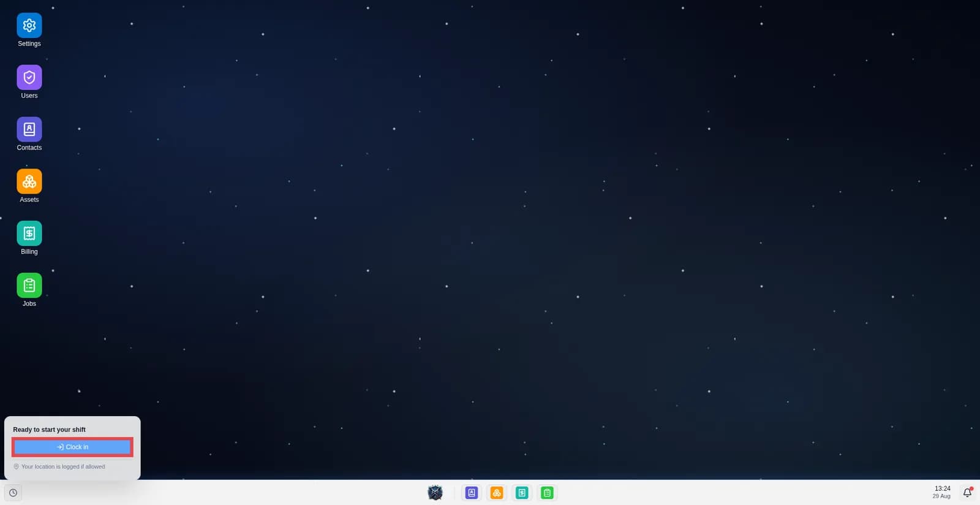Open the Settings desktop icon

click(29, 25)
